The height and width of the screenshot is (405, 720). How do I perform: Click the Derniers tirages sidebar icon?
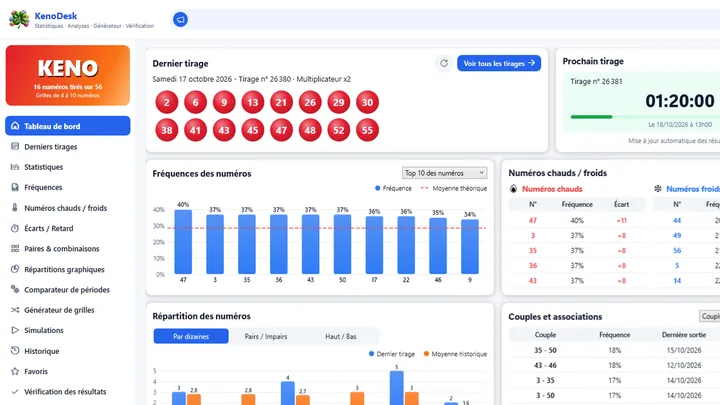tap(15, 146)
